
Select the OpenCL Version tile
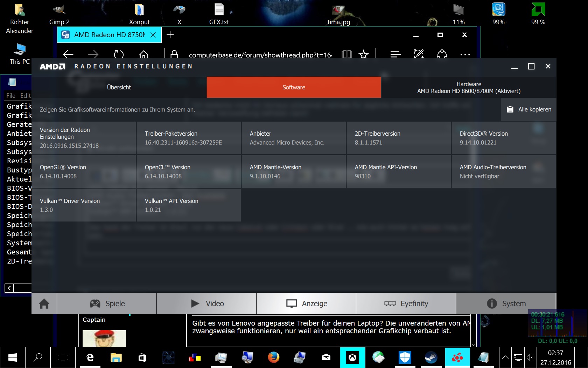[189, 172]
